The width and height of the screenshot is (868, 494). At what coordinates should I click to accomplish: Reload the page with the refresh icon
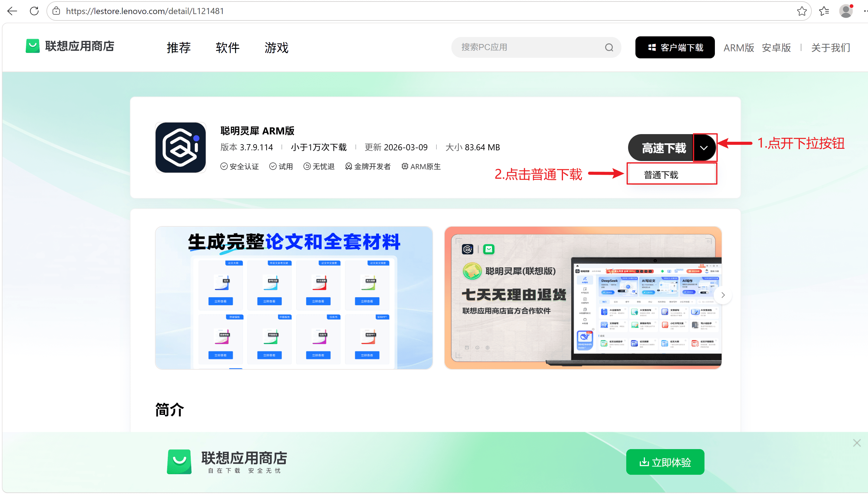(34, 11)
